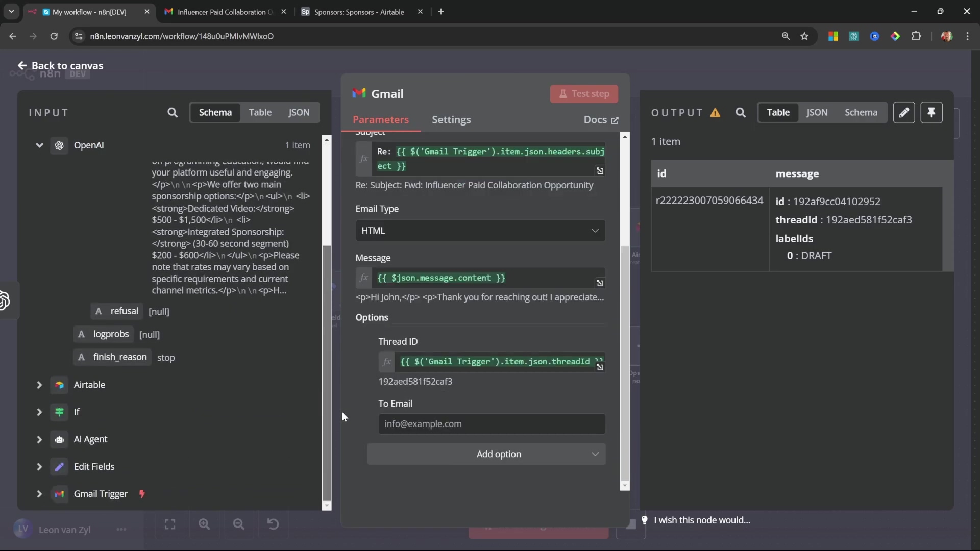Switch to Sponsors Airtable browser tab
The width and height of the screenshot is (980, 551).
click(x=359, y=12)
